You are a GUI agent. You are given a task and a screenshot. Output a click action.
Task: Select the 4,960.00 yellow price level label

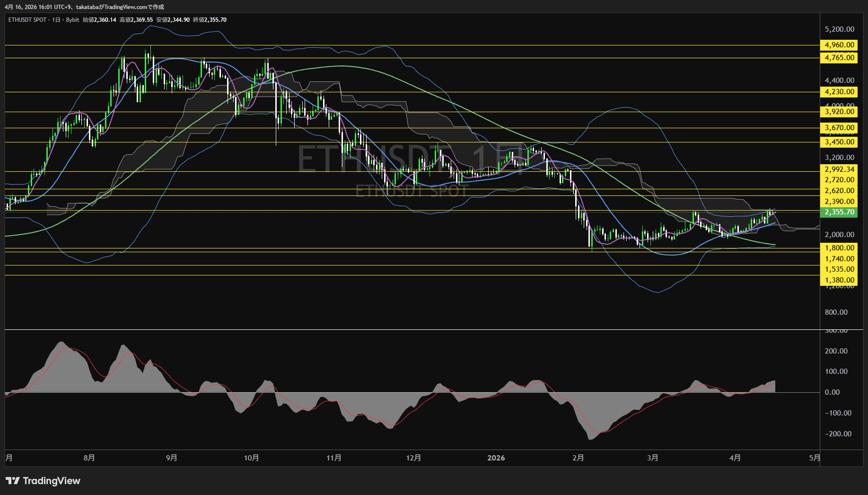839,45
